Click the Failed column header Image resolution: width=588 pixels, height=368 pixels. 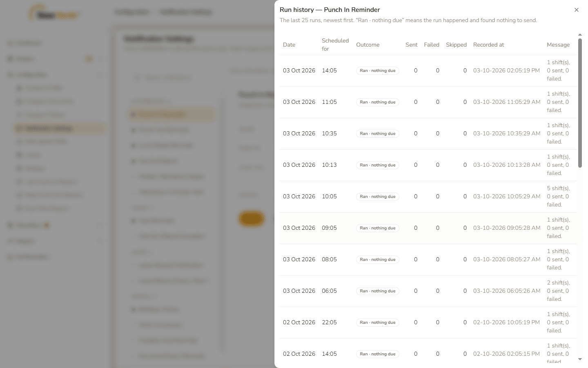(432, 45)
